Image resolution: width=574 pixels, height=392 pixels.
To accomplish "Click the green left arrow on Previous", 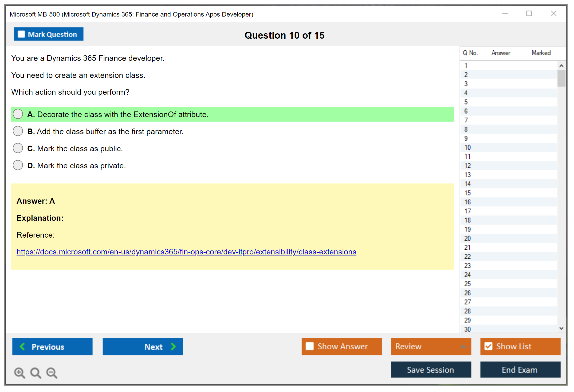I will [x=23, y=346].
